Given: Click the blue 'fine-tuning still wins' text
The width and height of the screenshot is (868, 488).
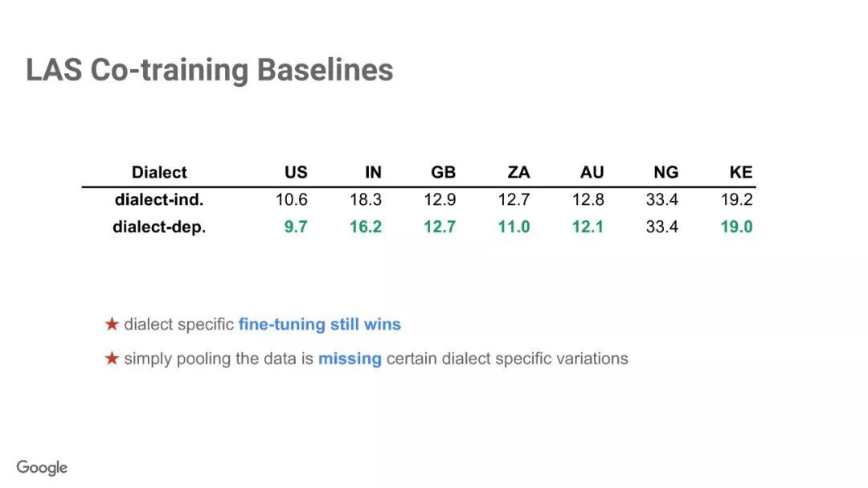Looking at the screenshot, I should (319, 324).
